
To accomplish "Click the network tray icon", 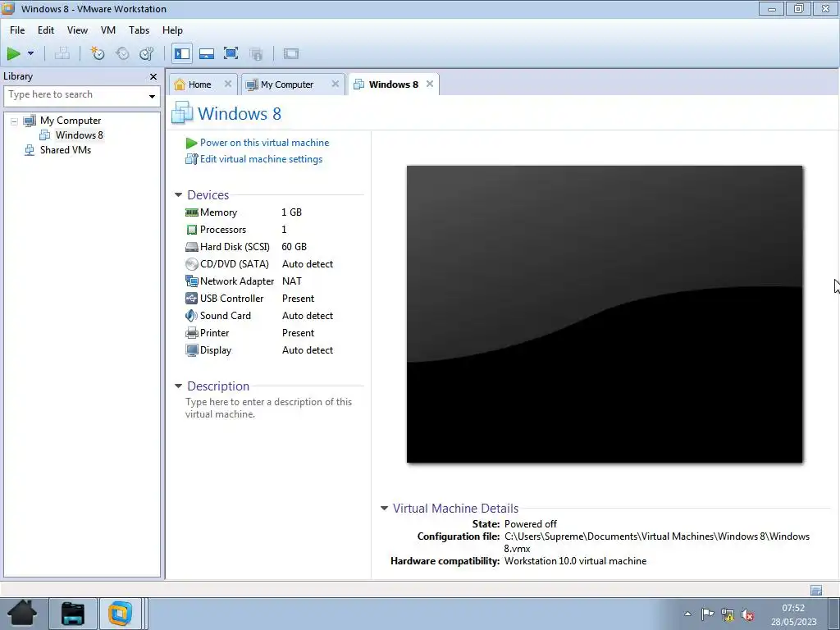I will pos(727,614).
